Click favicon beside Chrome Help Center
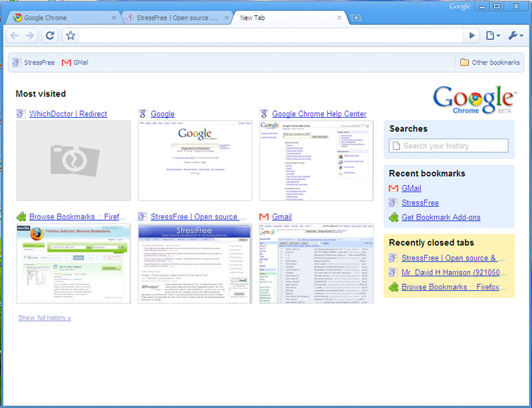This screenshot has height=408, width=532. (264, 114)
